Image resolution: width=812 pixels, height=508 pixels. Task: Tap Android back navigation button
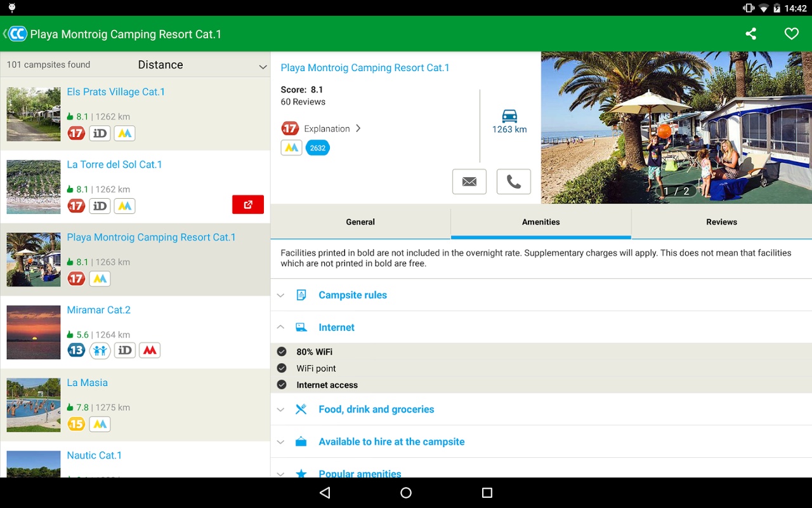[325, 493]
